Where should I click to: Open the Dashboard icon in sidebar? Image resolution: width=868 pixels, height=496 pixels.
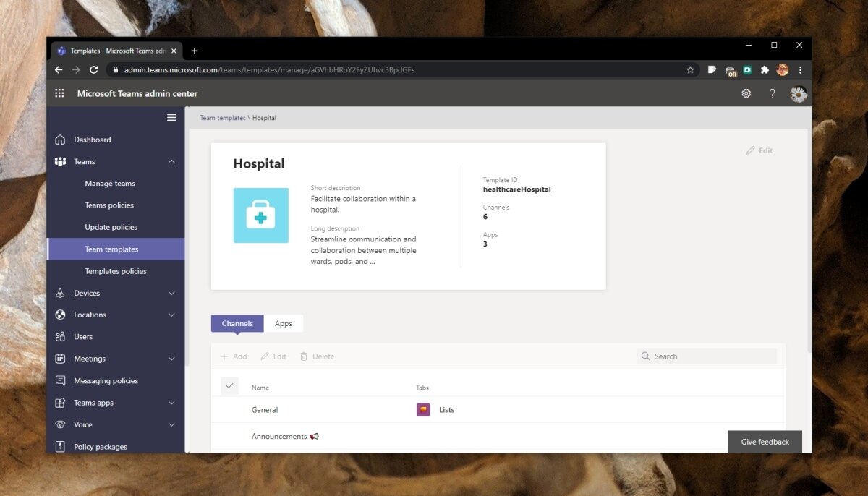coord(60,140)
